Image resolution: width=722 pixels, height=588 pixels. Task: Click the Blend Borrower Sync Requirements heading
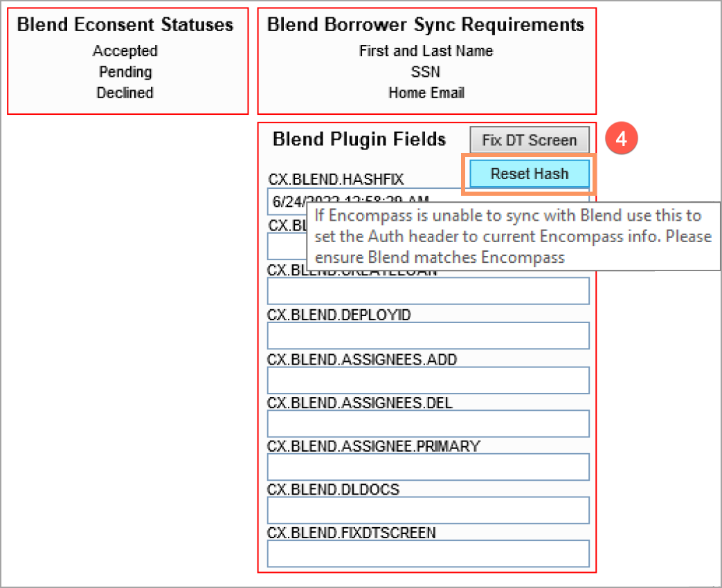tap(426, 24)
